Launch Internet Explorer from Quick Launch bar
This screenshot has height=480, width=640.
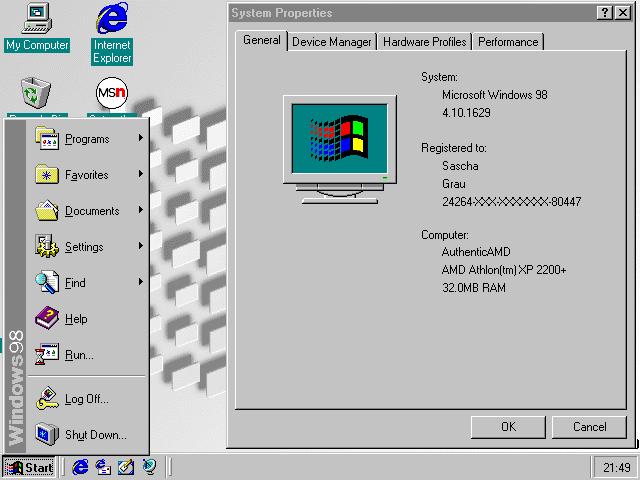pyautogui.click(x=80, y=467)
